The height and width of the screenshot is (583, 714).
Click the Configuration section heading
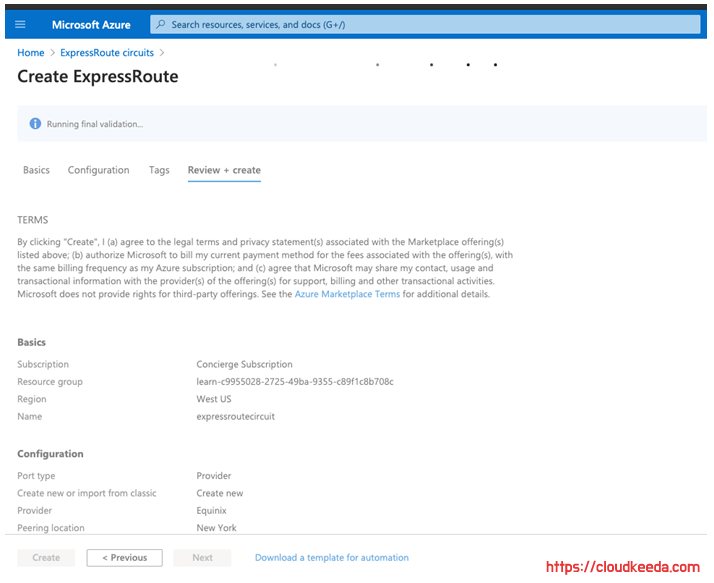click(50, 454)
